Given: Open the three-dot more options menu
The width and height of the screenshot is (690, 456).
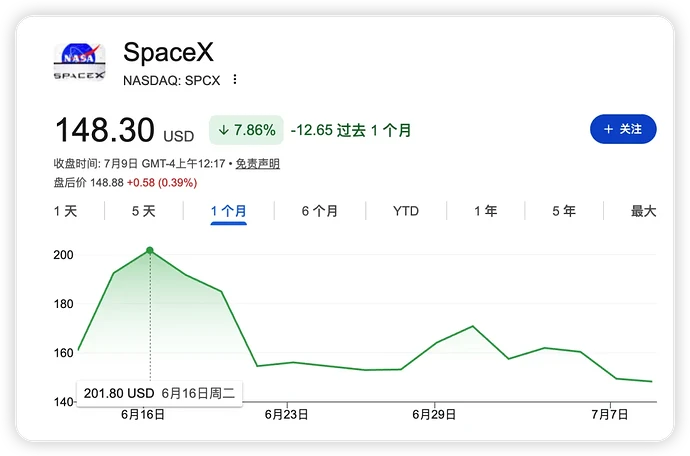Looking at the screenshot, I should [235, 79].
